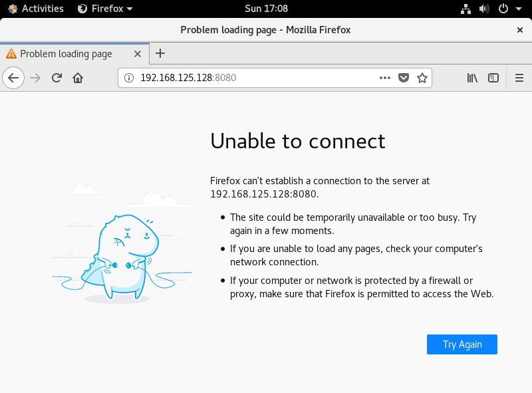This screenshot has width=532, height=393.
Task: Click the Activities logo icon
Action: point(13,9)
